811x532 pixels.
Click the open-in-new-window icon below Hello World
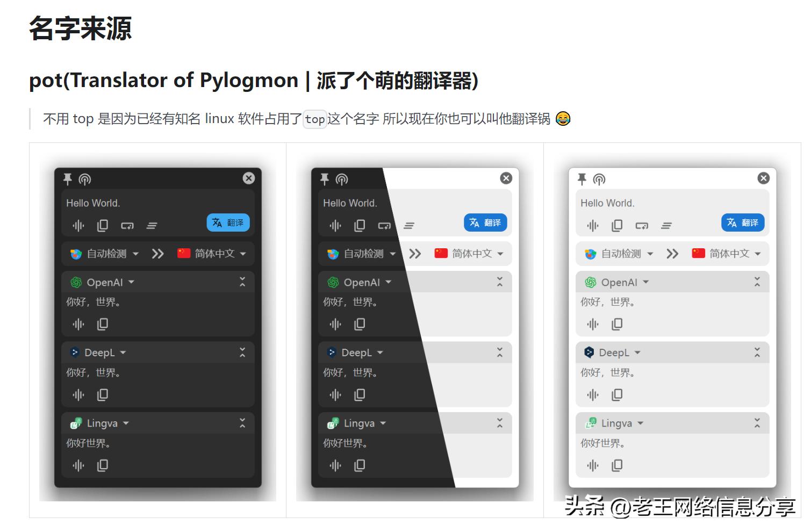[x=127, y=226]
